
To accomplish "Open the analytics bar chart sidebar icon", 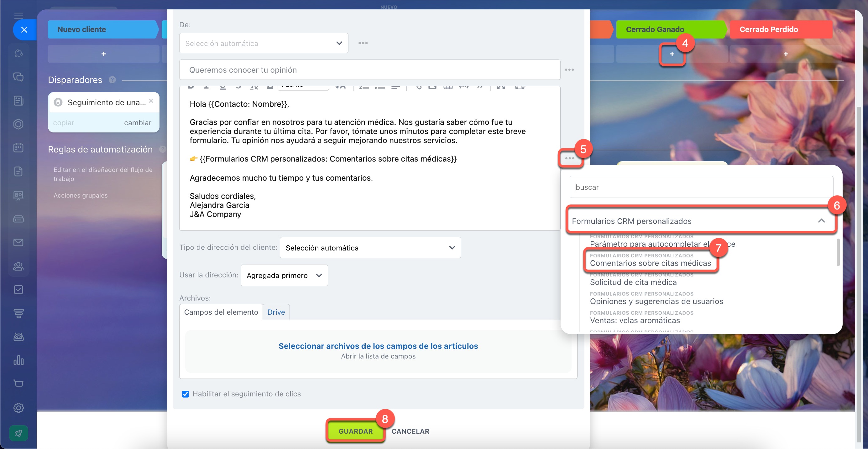I will [x=18, y=360].
